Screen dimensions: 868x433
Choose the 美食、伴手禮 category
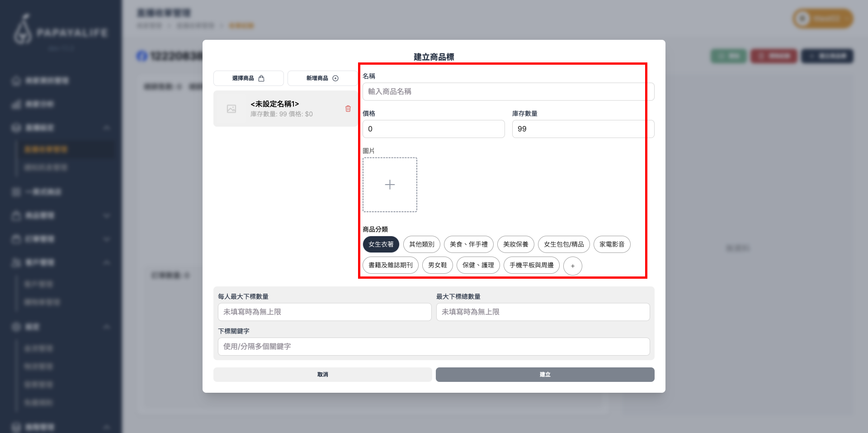click(x=468, y=244)
